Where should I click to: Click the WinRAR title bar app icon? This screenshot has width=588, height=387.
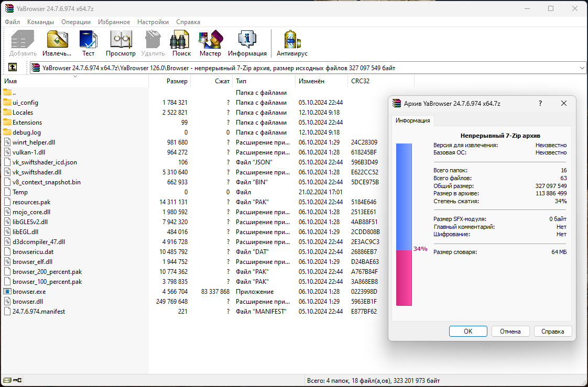[x=9, y=8]
